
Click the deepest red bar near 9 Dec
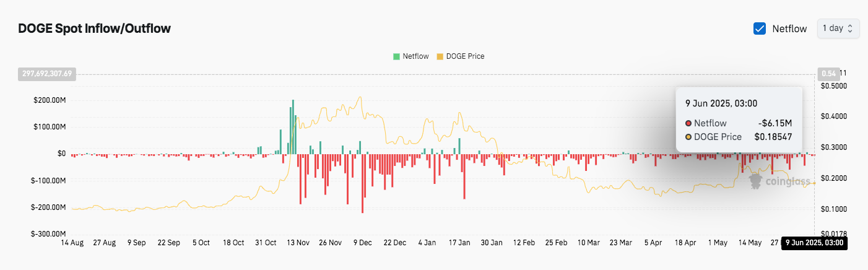coord(362,183)
